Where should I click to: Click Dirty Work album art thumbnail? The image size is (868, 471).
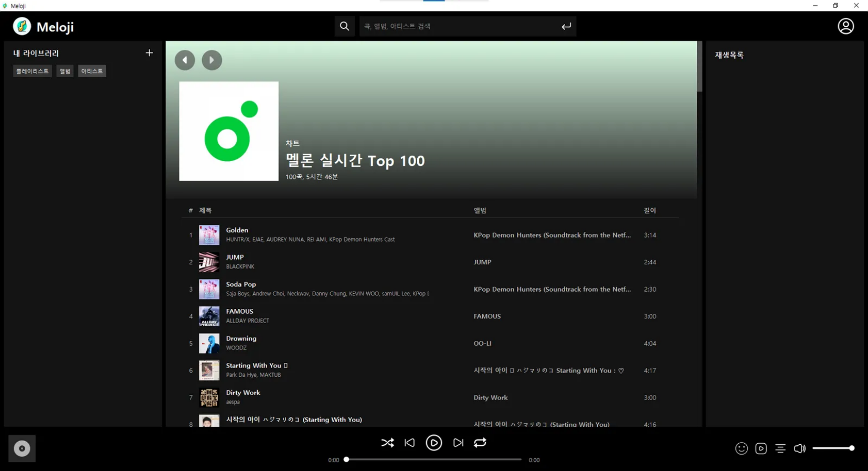[209, 398]
